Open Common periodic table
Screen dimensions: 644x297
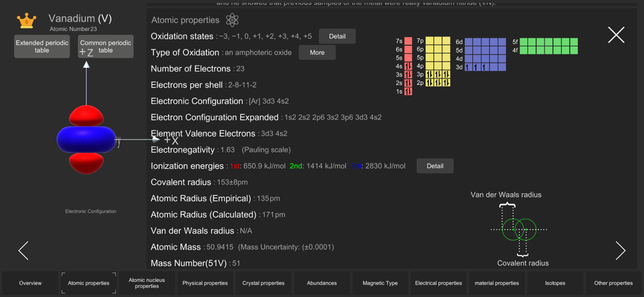coord(106,47)
